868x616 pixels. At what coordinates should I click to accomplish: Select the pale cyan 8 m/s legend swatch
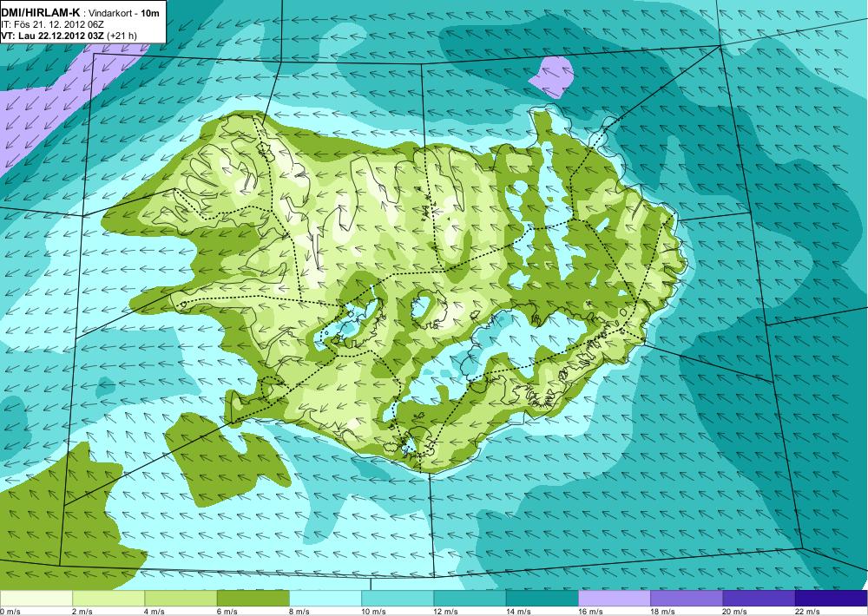point(325,599)
